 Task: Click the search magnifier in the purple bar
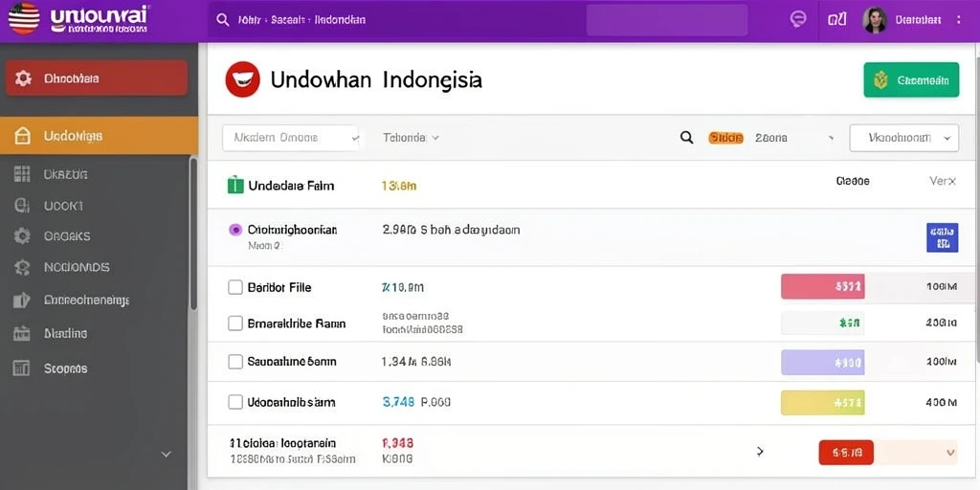222,19
